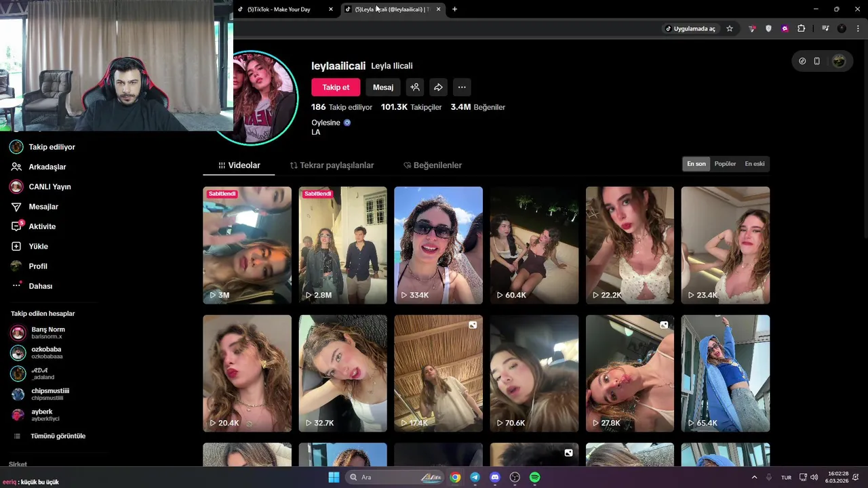The width and height of the screenshot is (868, 488).
Task: Click the shield extension icon
Action: (768, 28)
